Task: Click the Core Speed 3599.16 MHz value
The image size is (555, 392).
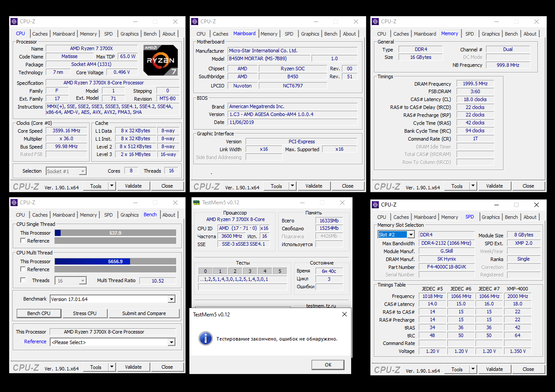Action: pyautogui.click(x=67, y=131)
